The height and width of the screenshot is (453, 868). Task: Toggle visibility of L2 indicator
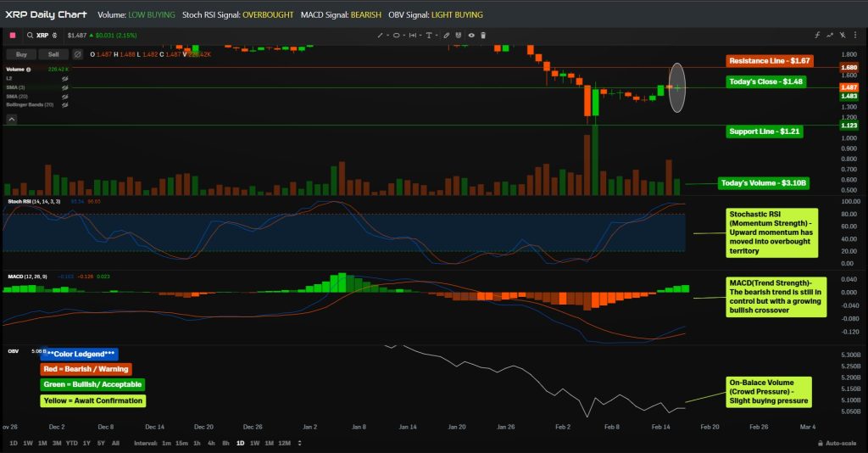point(64,79)
